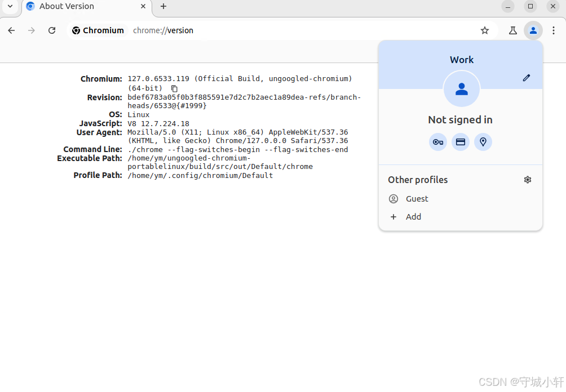
Task: Click the large Work profile avatar
Action: click(x=461, y=89)
